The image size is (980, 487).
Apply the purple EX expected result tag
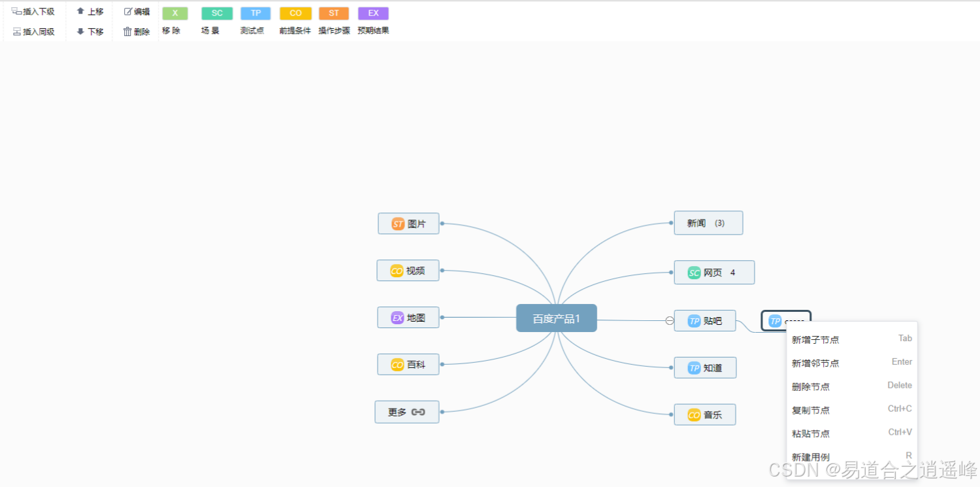[x=373, y=13]
